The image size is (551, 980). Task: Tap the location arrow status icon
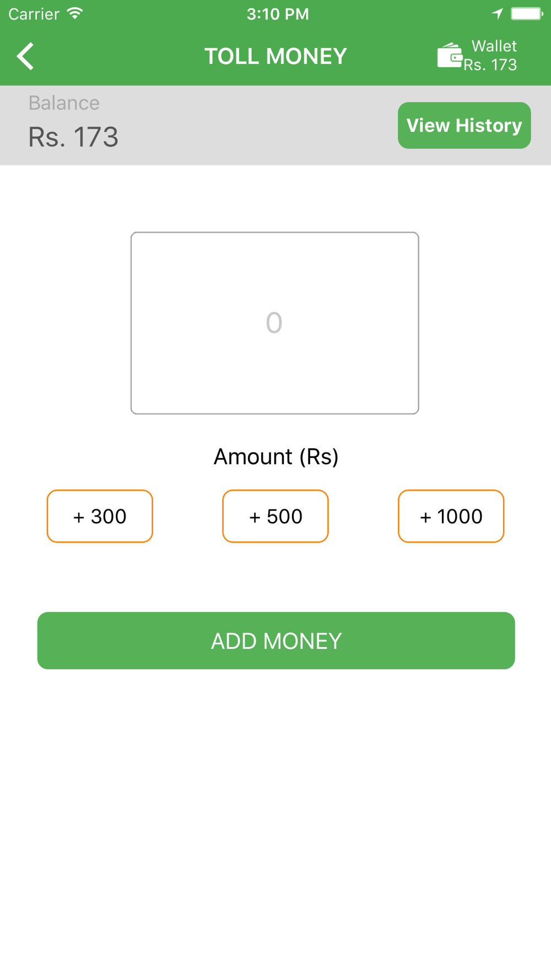point(498,13)
